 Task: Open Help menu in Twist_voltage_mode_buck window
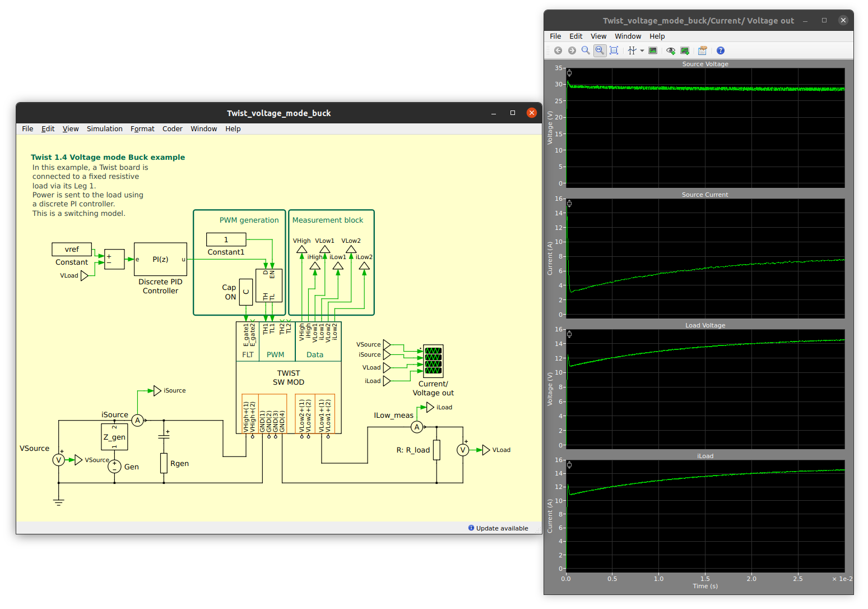pyautogui.click(x=233, y=128)
